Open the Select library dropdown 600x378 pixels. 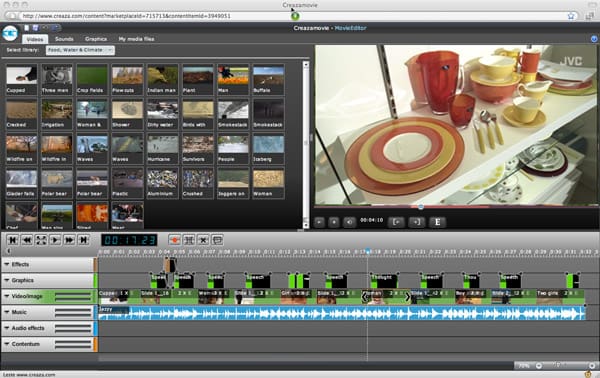click(x=80, y=50)
